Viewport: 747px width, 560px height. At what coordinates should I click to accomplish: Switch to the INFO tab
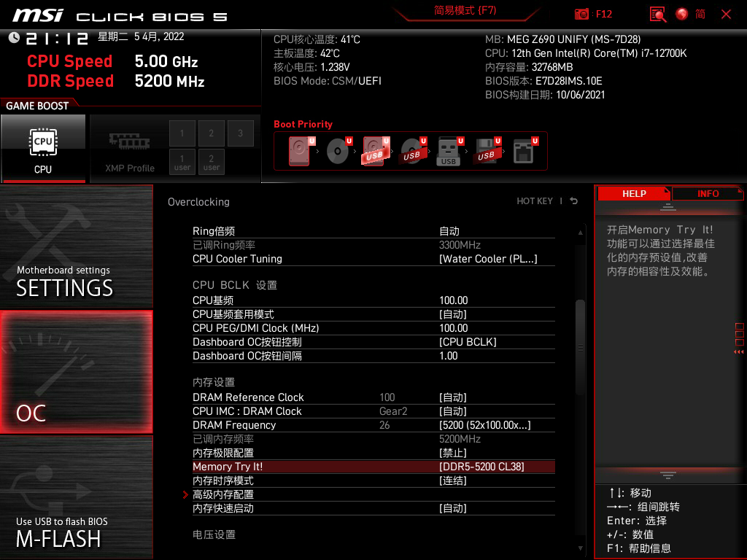pos(708,193)
